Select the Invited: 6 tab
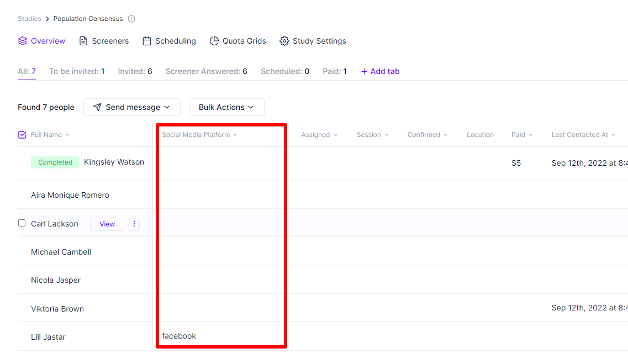This screenshot has height=364, width=628. (x=135, y=71)
